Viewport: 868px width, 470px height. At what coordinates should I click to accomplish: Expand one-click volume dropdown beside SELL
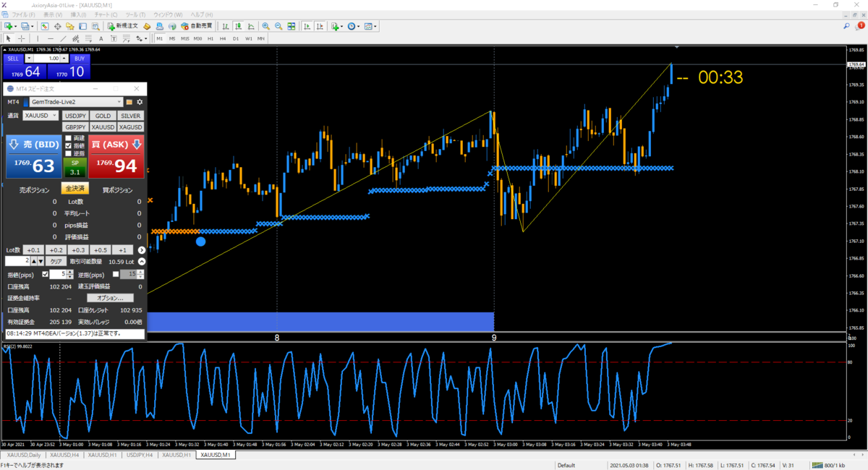tap(28, 59)
